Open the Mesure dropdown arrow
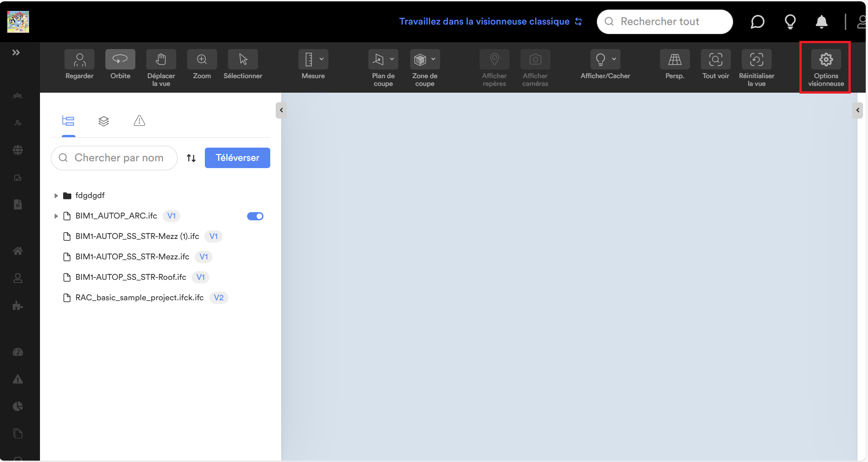Viewport: 868px width, 462px height. click(x=322, y=59)
